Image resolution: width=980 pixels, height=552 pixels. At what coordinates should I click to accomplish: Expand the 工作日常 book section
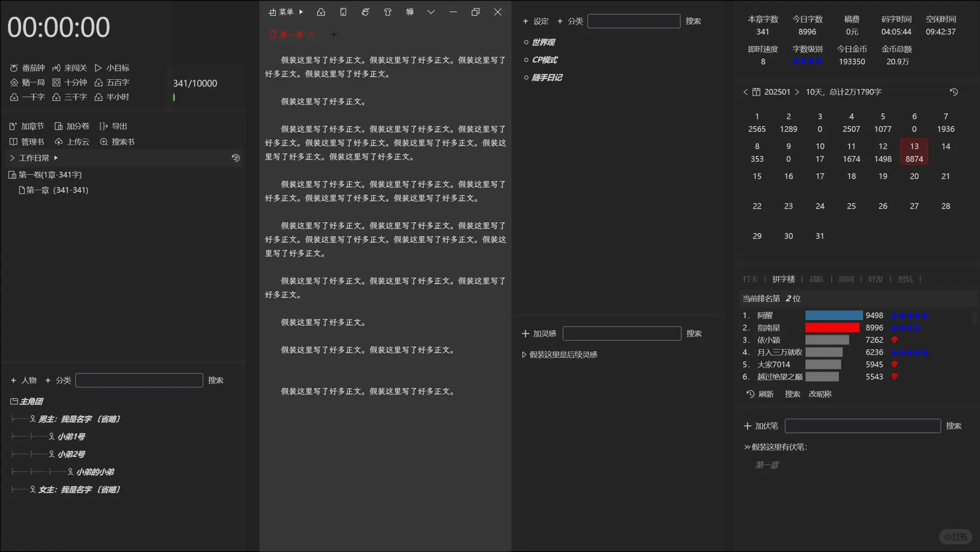[12, 158]
